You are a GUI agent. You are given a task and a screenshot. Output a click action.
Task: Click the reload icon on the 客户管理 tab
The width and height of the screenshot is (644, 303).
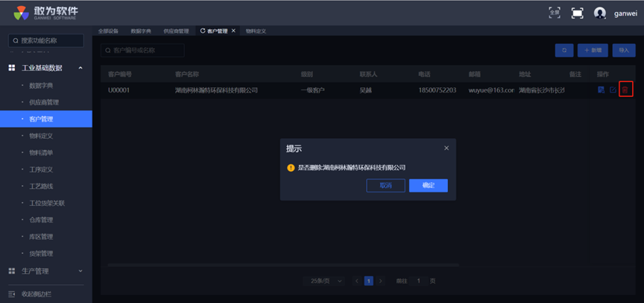pos(203,31)
